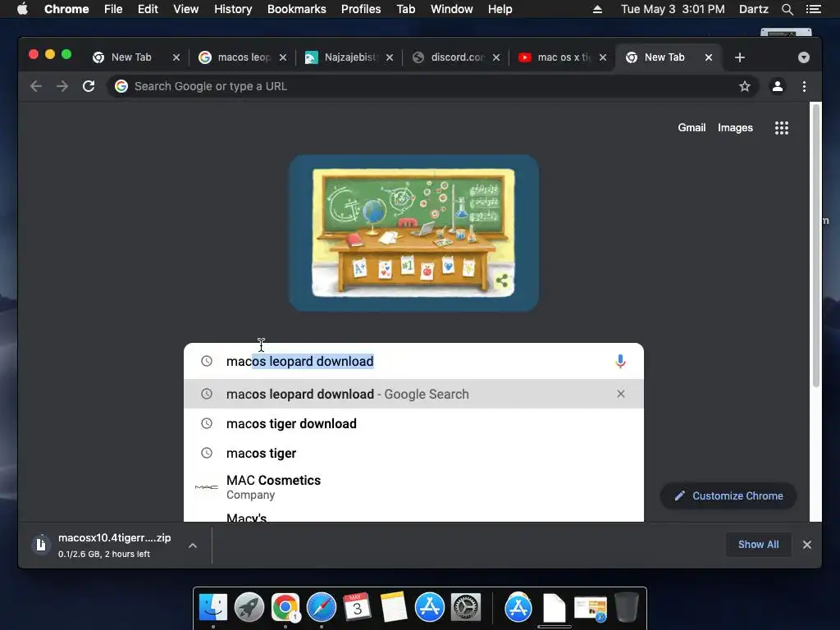Screen dimensions: 840x630
Task: Open the Trash in the Dock
Action: pyautogui.click(x=626, y=608)
